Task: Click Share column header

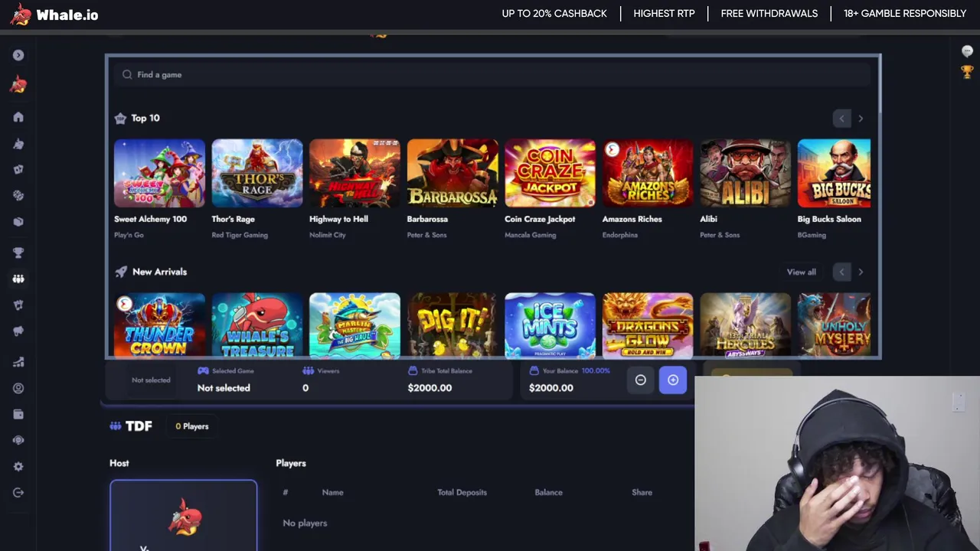Action: (x=642, y=492)
